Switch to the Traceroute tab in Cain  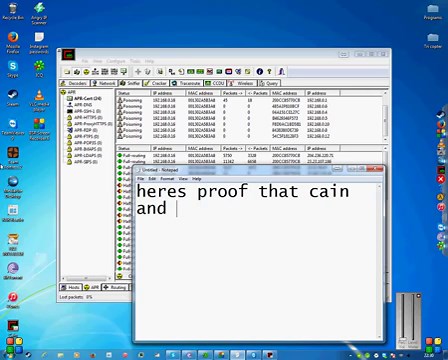point(186,83)
